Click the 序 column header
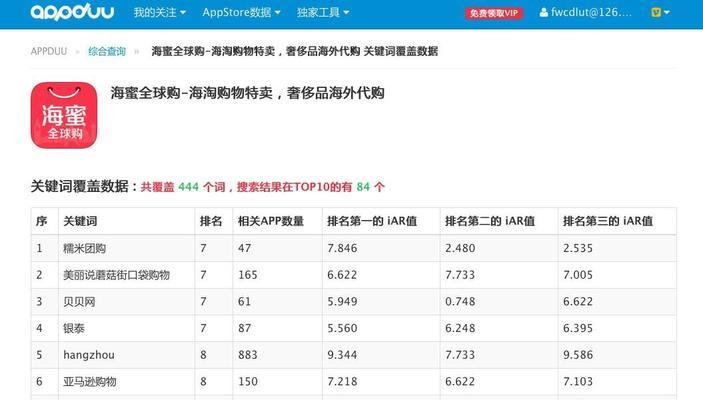Image resolution: width=703 pixels, height=400 pixels. coord(41,221)
